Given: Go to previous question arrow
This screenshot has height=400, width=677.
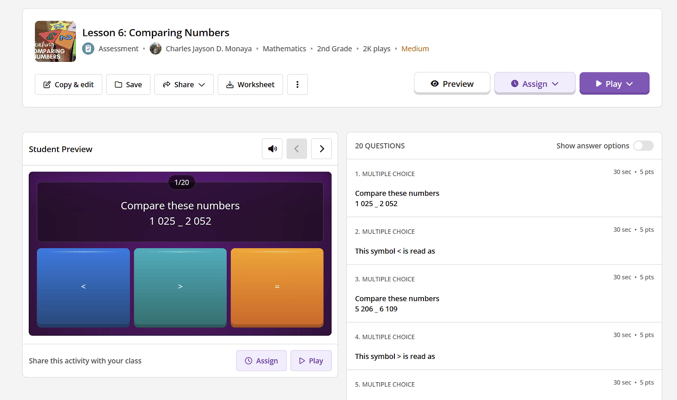Looking at the screenshot, I should (297, 149).
